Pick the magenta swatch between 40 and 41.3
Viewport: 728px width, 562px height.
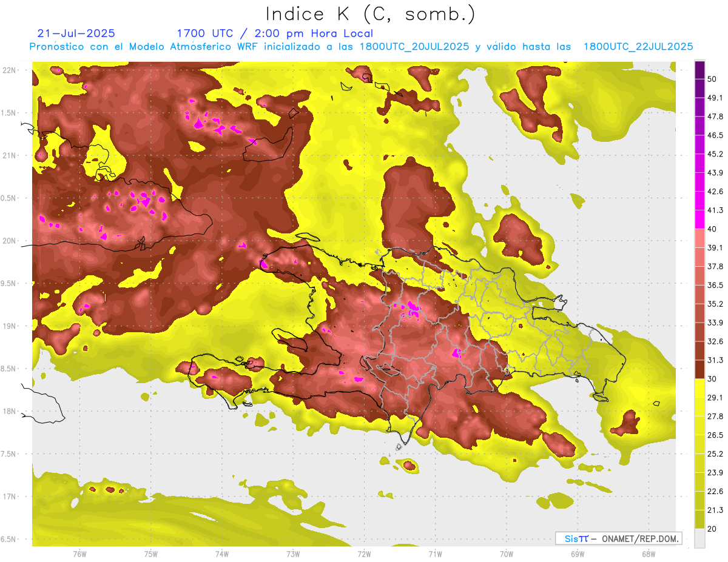tap(699, 219)
